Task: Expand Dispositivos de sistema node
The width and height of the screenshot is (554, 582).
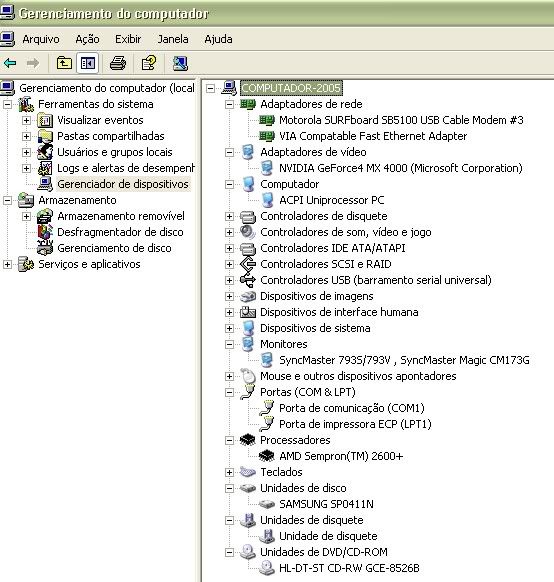Action: (229, 328)
